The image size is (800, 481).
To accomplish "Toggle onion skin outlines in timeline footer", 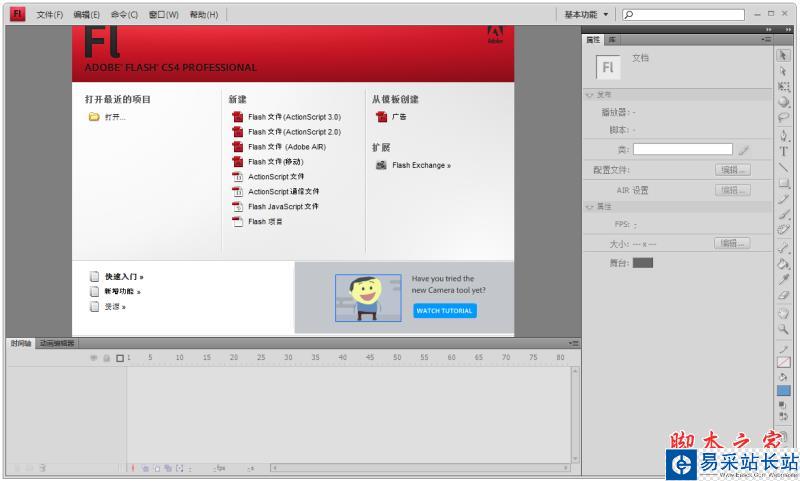I will coord(157,468).
